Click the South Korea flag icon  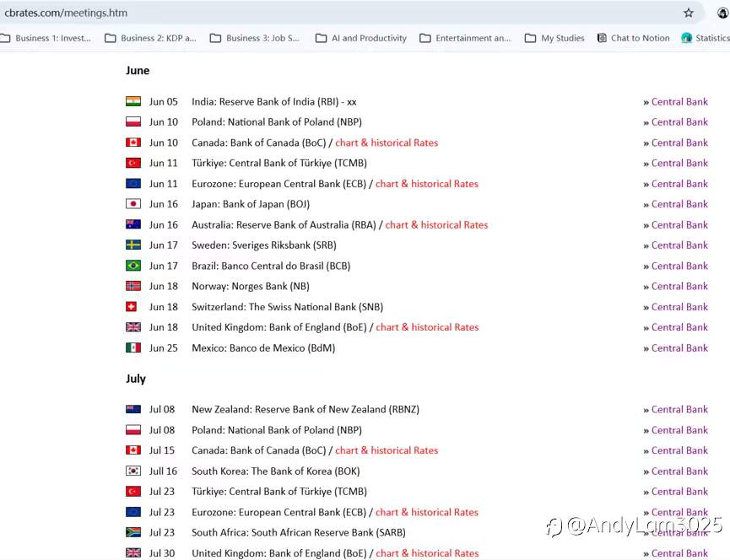point(133,471)
